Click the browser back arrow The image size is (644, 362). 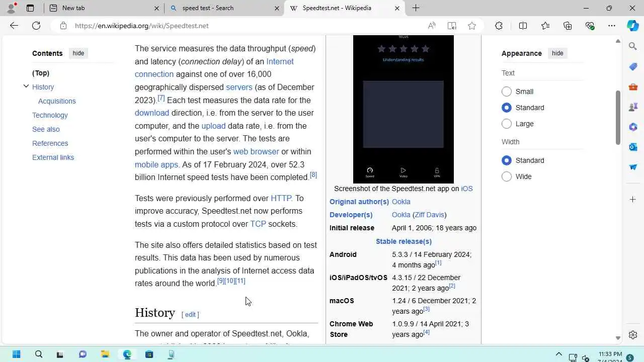coord(14,26)
